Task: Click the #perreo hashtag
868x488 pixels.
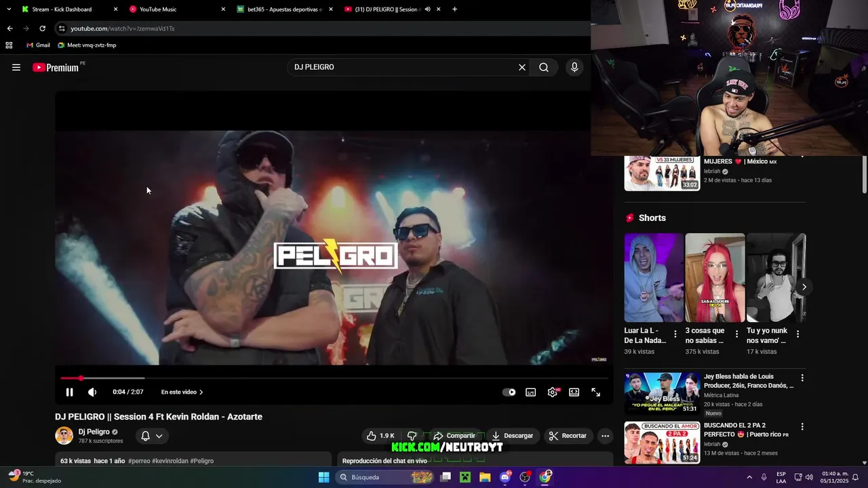Action: pos(140,461)
